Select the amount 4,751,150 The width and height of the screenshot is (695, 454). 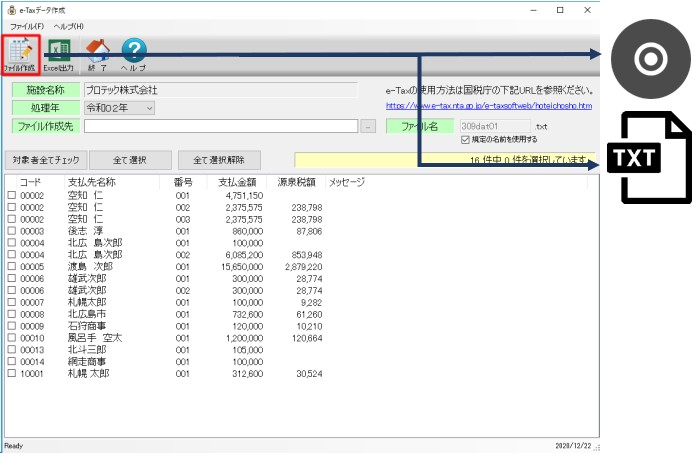tap(244, 196)
